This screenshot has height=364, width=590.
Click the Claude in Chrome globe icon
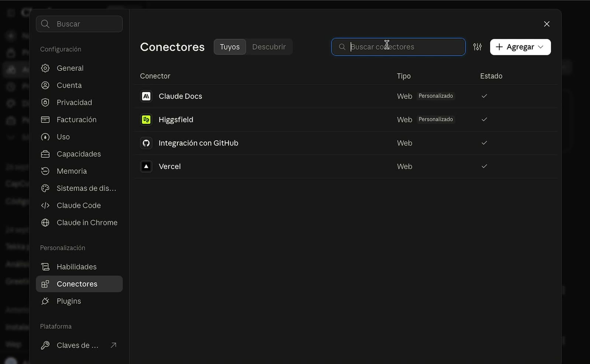click(x=45, y=223)
